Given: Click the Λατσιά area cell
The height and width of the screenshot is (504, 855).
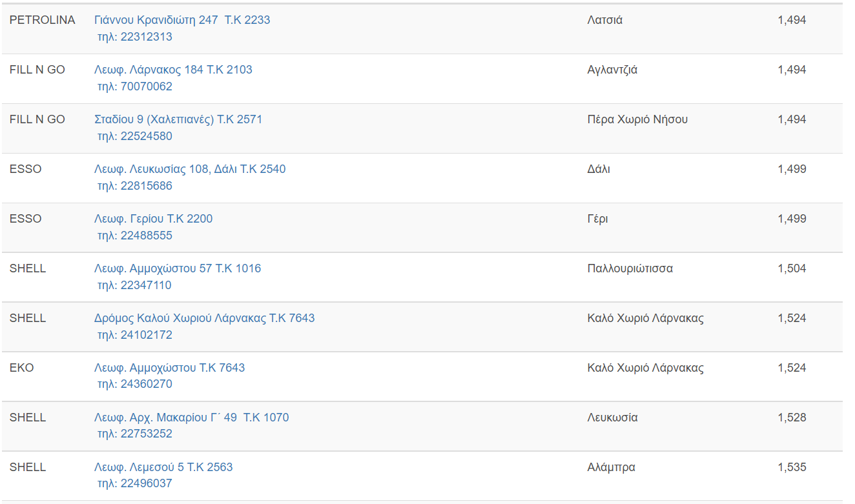Looking at the screenshot, I should (605, 20).
